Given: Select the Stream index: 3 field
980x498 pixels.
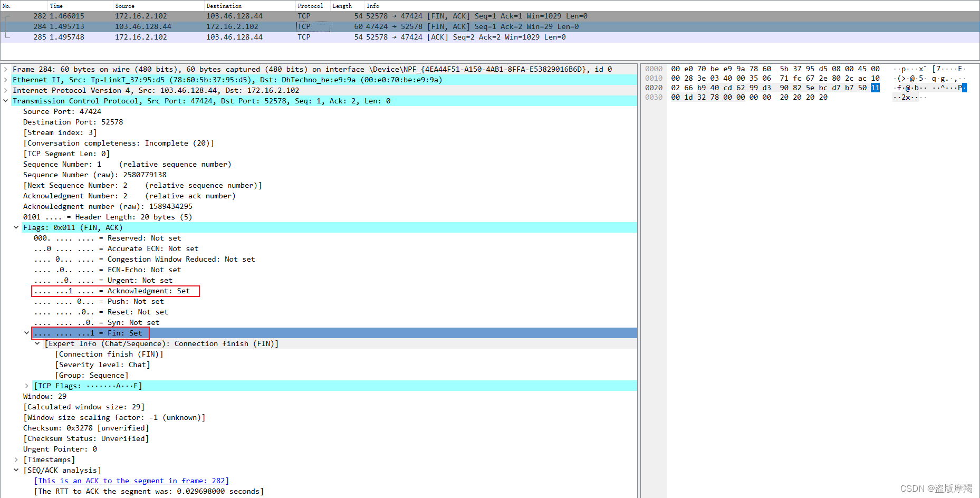Looking at the screenshot, I should (60, 132).
